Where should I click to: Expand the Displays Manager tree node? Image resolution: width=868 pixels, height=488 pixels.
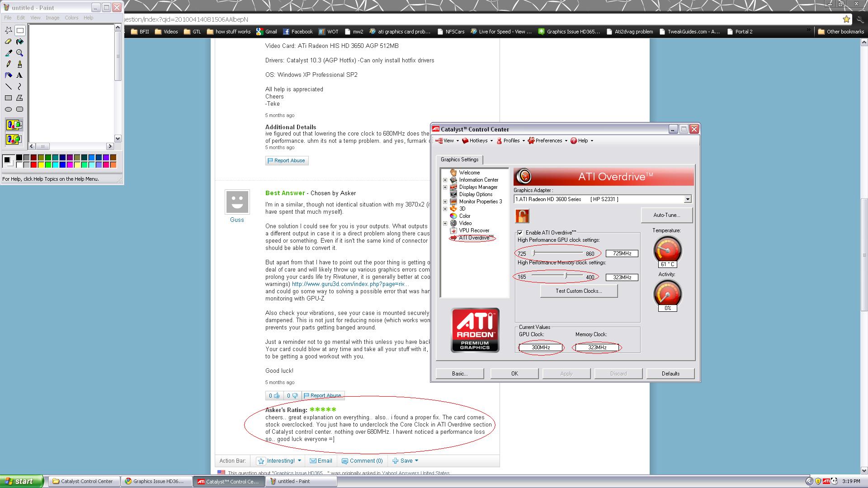click(445, 187)
